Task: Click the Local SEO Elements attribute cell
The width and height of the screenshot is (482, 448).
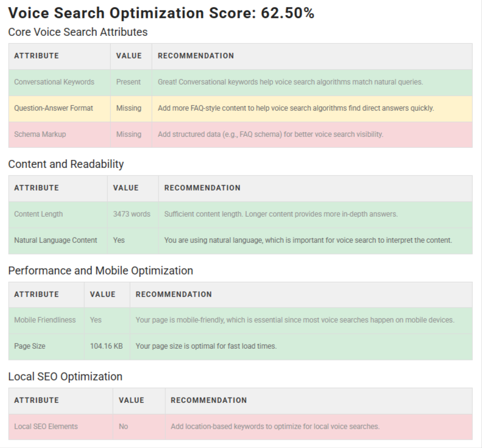Action: click(x=46, y=427)
